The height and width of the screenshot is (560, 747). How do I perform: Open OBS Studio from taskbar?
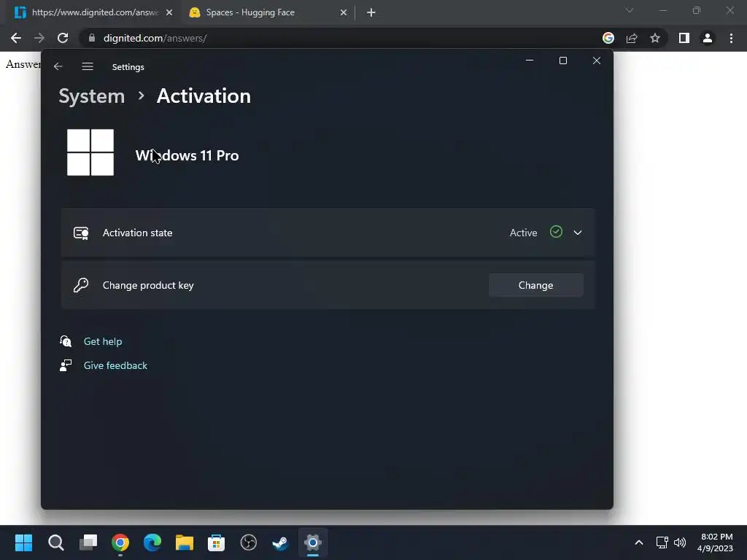click(249, 542)
